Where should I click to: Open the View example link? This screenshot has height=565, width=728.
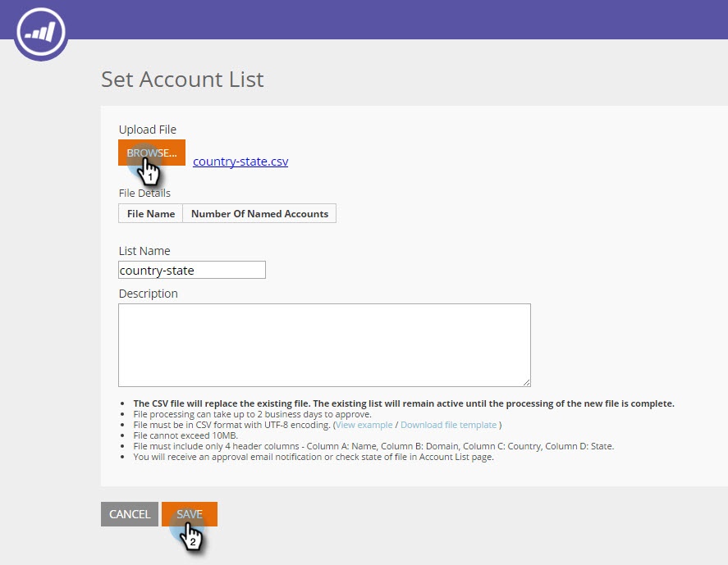coord(364,425)
